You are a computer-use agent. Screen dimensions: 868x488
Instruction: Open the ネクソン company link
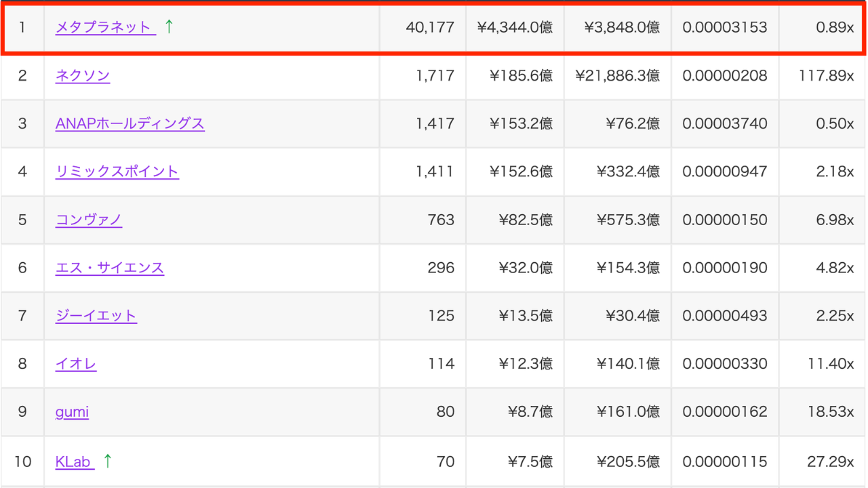click(x=83, y=76)
